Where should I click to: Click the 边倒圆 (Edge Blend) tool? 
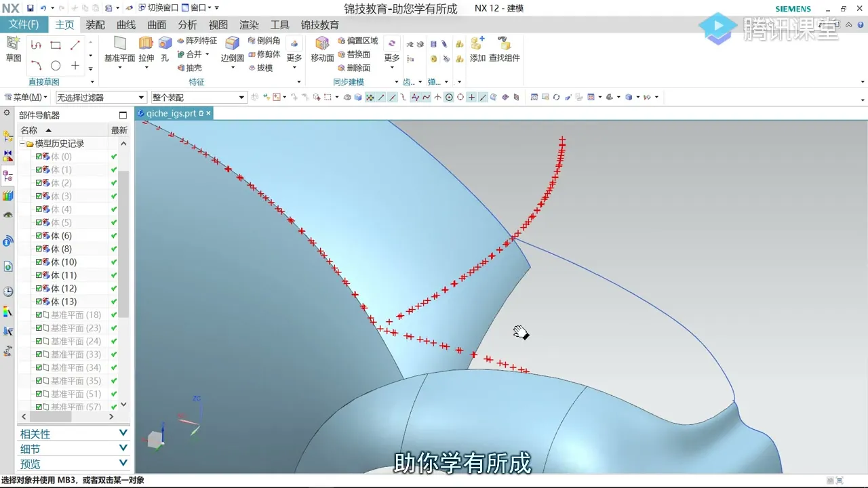pos(232,48)
